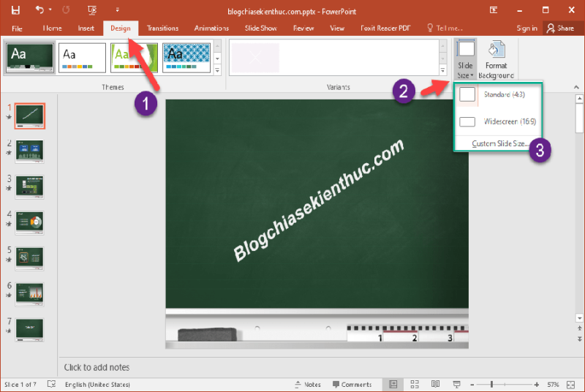Select slide 4 thumbnail
This screenshot has width=585, height=392.
[x=29, y=222]
